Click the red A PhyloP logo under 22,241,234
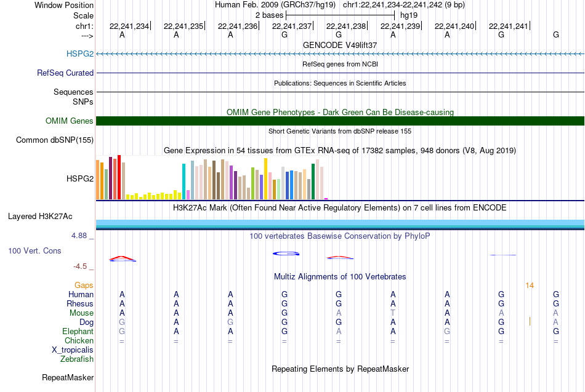The height and width of the screenshot is (392, 585). point(123,258)
